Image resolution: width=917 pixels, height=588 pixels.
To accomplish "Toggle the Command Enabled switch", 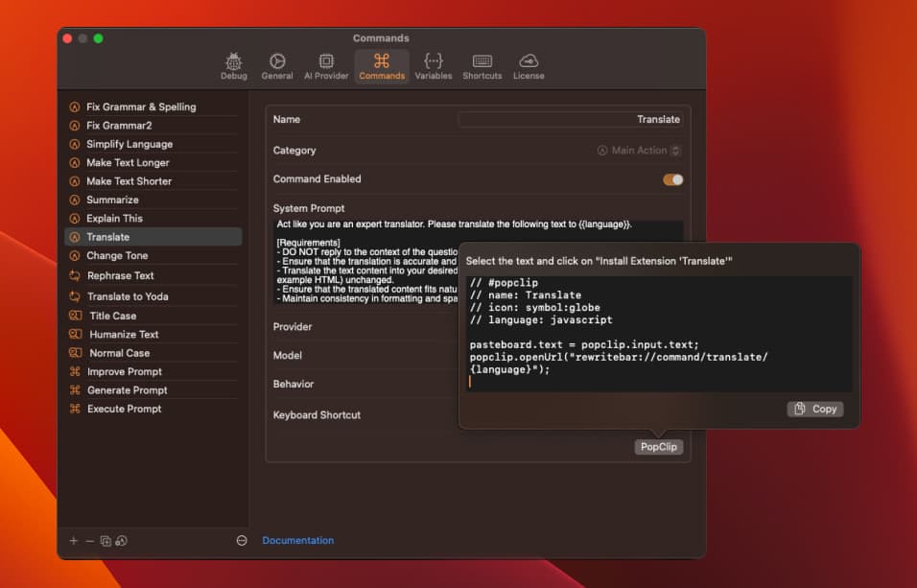I will 671,178.
